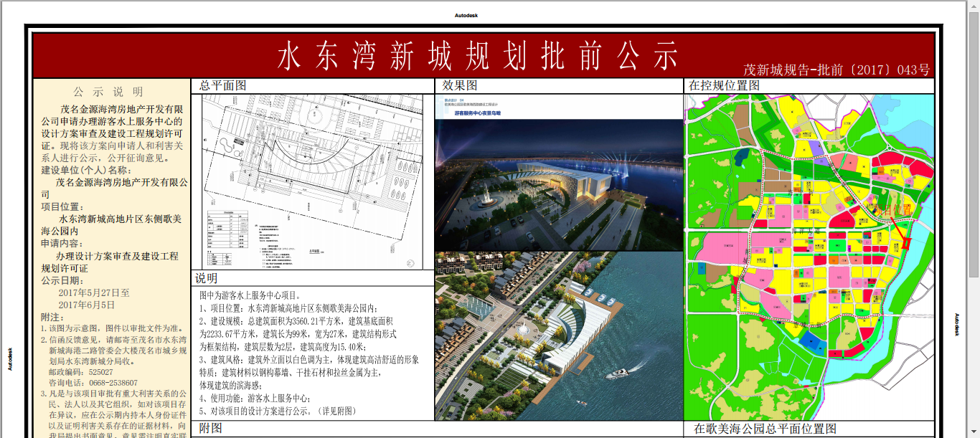Click the scrollbar down arrow
The width and height of the screenshot is (980, 438).
974,433
